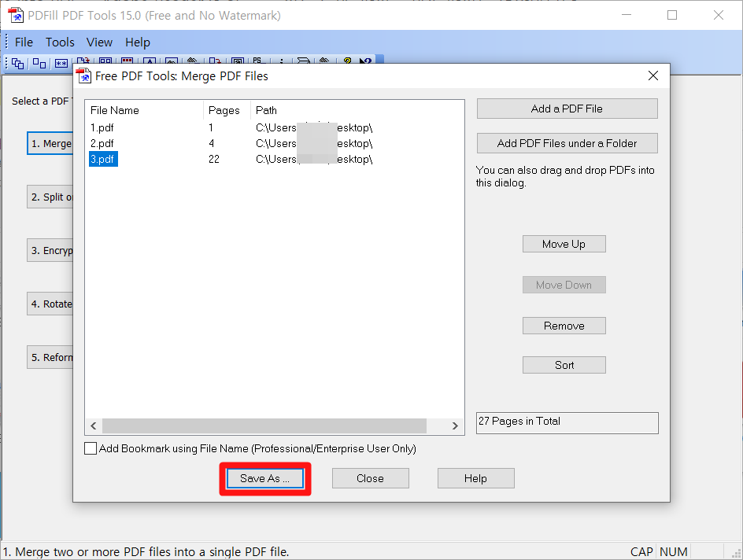Click the Merge PDF Files dialog title icon
This screenshot has height=560, width=743.
click(84, 76)
